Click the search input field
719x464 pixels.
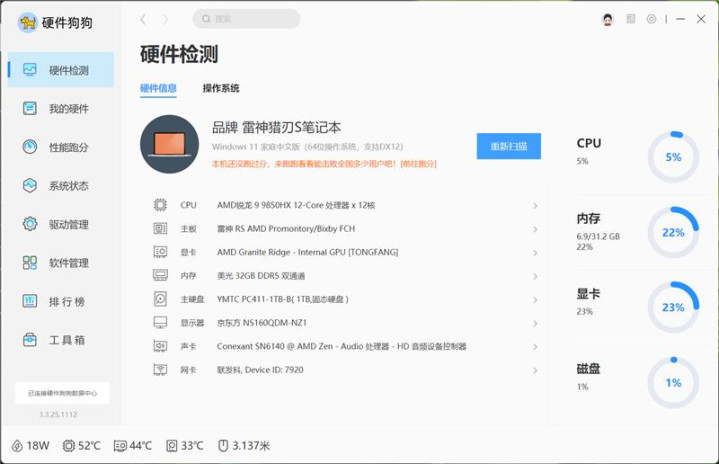click(250, 19)
